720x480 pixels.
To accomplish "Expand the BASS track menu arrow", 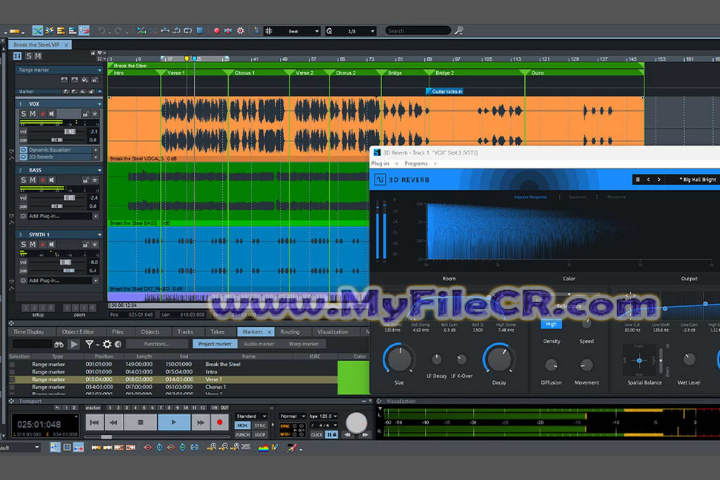I will click(99, 170).
